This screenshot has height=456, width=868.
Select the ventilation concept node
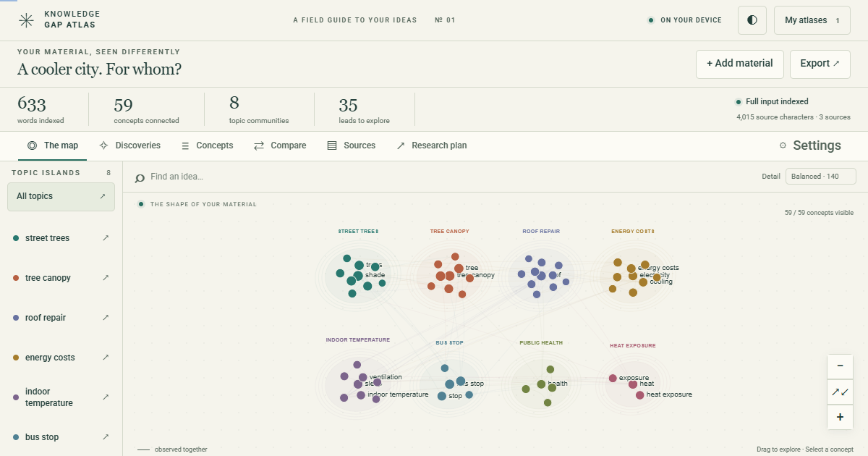point(363,377)
